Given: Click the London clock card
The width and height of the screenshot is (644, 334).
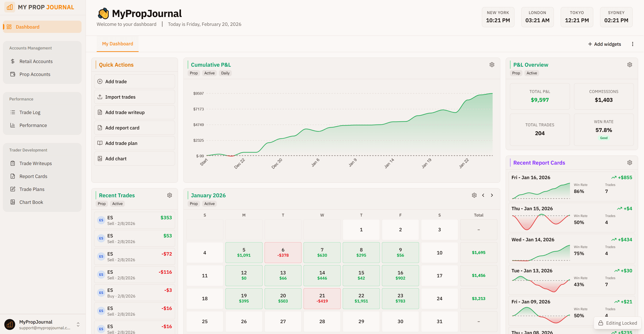Looking at the screenshot, I should pos(537,17).
